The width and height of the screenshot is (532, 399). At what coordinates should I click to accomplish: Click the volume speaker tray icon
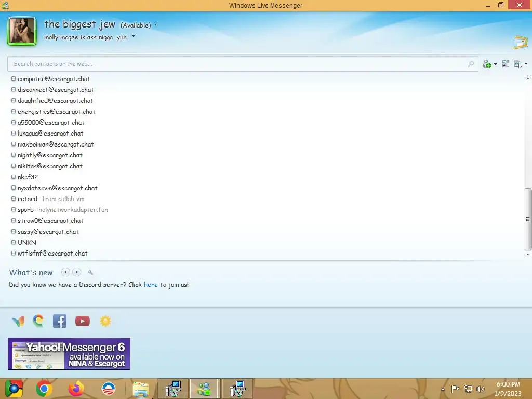tap(480, 389)
